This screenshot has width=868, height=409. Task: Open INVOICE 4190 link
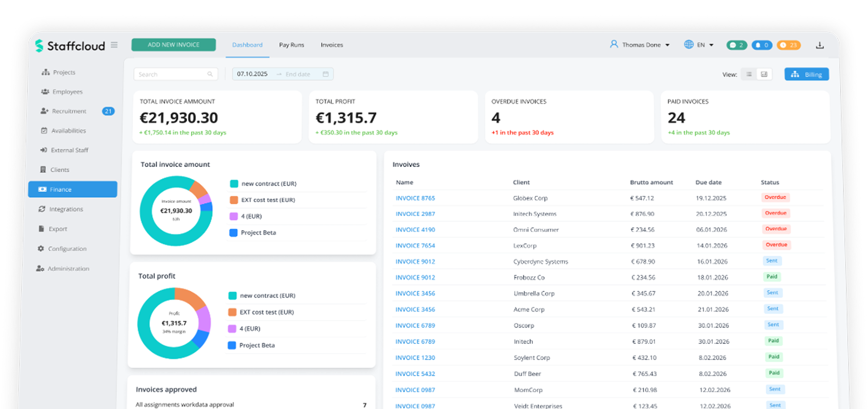click(415, 230)
